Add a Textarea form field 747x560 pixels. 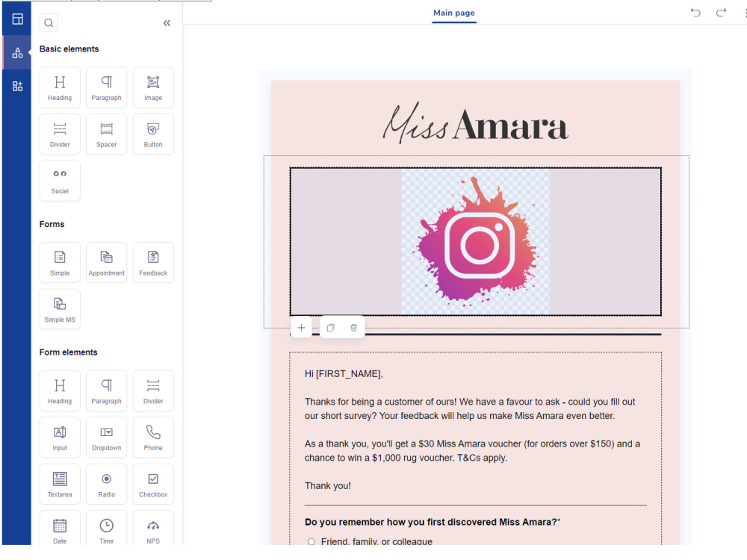[60, 485]
